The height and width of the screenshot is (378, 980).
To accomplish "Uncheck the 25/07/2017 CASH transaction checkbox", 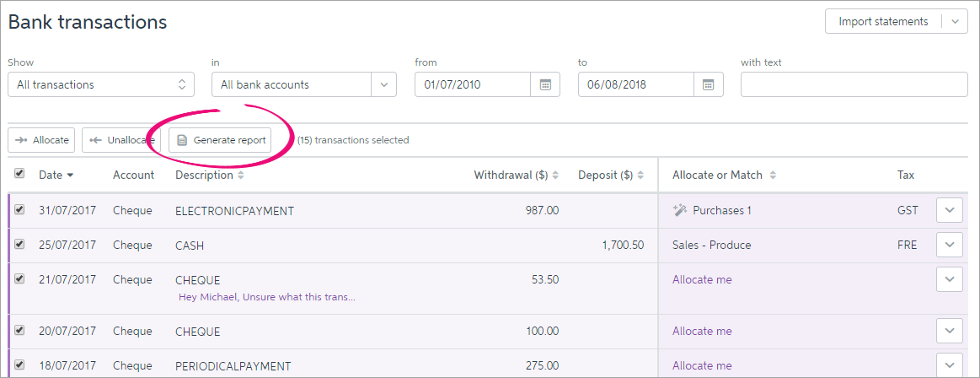I will click(19, 245).
